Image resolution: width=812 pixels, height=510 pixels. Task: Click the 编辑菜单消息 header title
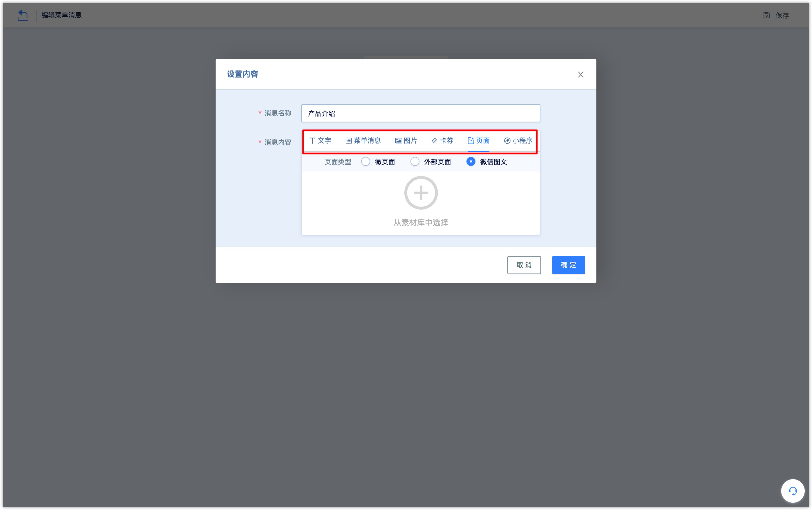(x=62, y=15)
